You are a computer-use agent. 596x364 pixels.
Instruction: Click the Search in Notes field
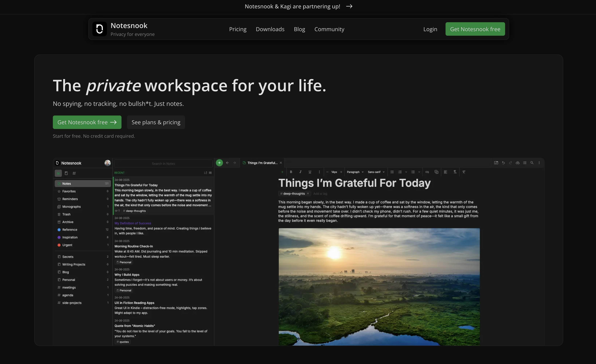163,163
